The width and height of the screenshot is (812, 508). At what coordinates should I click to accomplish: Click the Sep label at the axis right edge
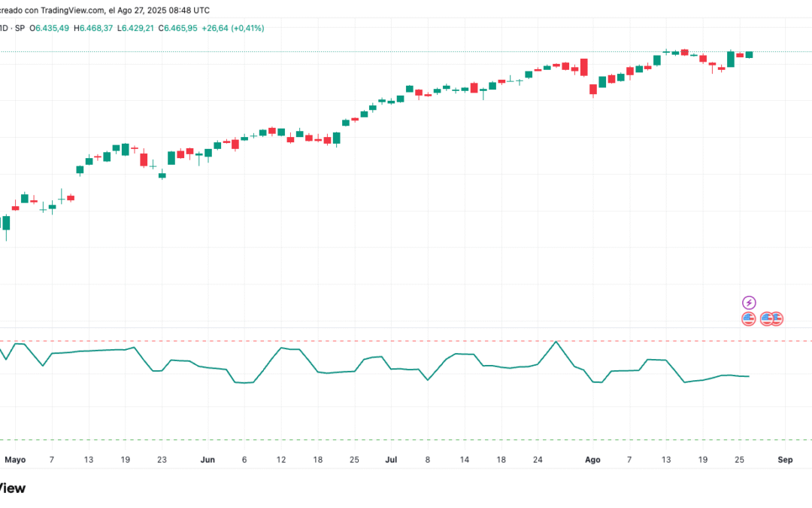click(785, 459)
